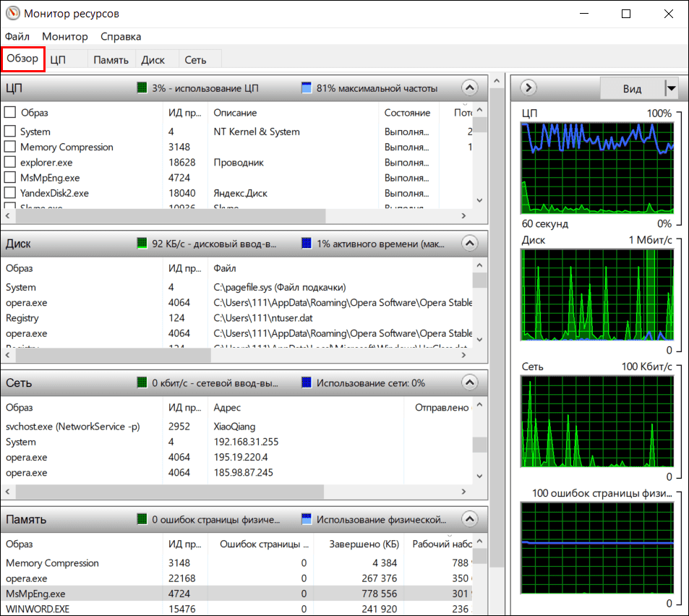Click the green CPU usage indicator in ЦП header
This screenshot has width=689, height=616.
click(142, 87)
